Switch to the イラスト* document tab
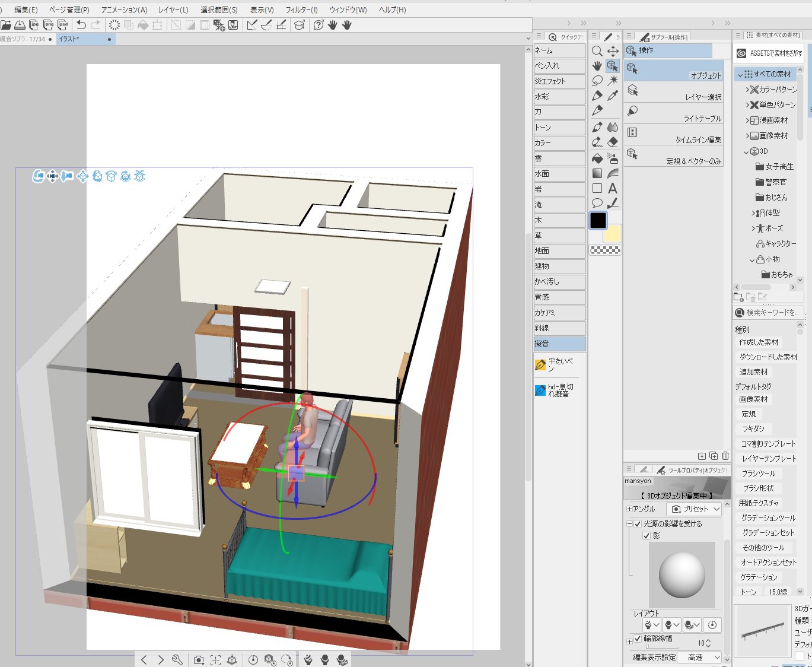The height and width of the screenshot is (667, 812). (x=85, y=39)
